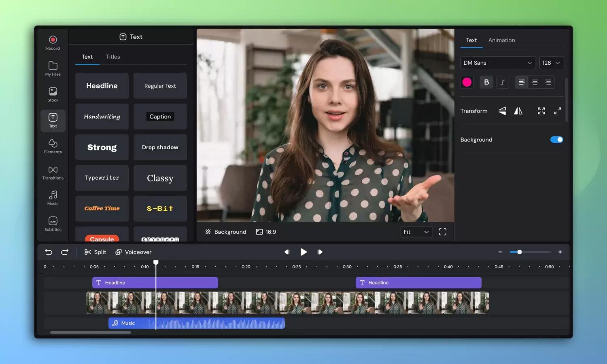Open the DM Sans font dropdown
607x364 pixels.
click(x=498, y=63)
